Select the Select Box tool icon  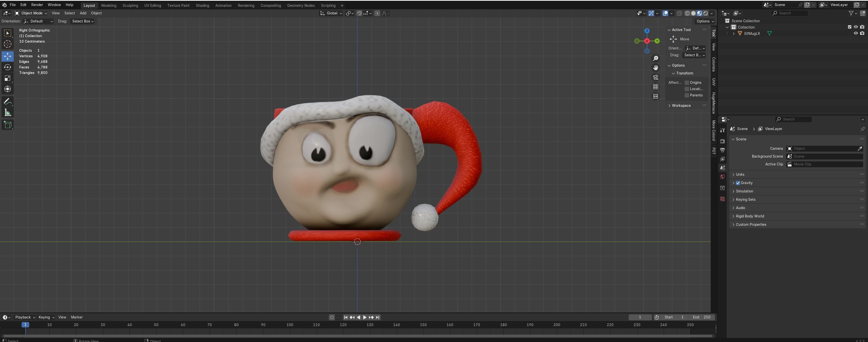[7, 33]
